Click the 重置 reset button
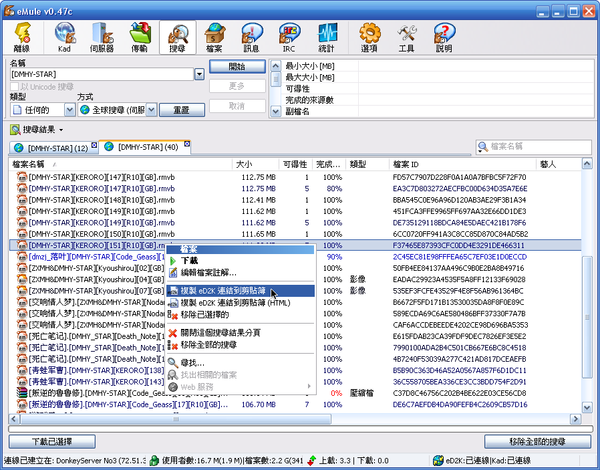The height and width of the screenshot is (470, 600). click(182, 110)
